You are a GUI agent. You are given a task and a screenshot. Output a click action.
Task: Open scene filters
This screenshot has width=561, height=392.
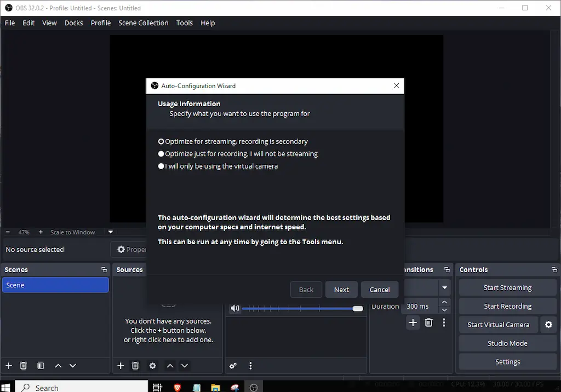coord(41,366)
